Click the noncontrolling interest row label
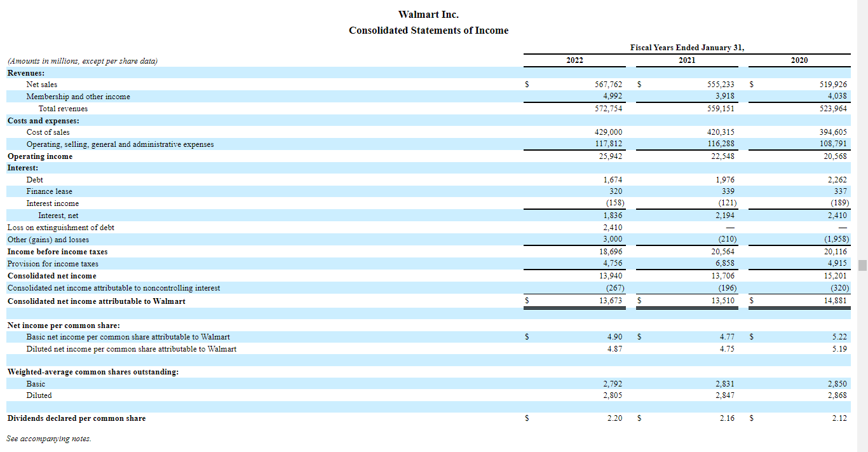Image resolution: width=868 pixels, height=452 pixels. coord(114,288)
